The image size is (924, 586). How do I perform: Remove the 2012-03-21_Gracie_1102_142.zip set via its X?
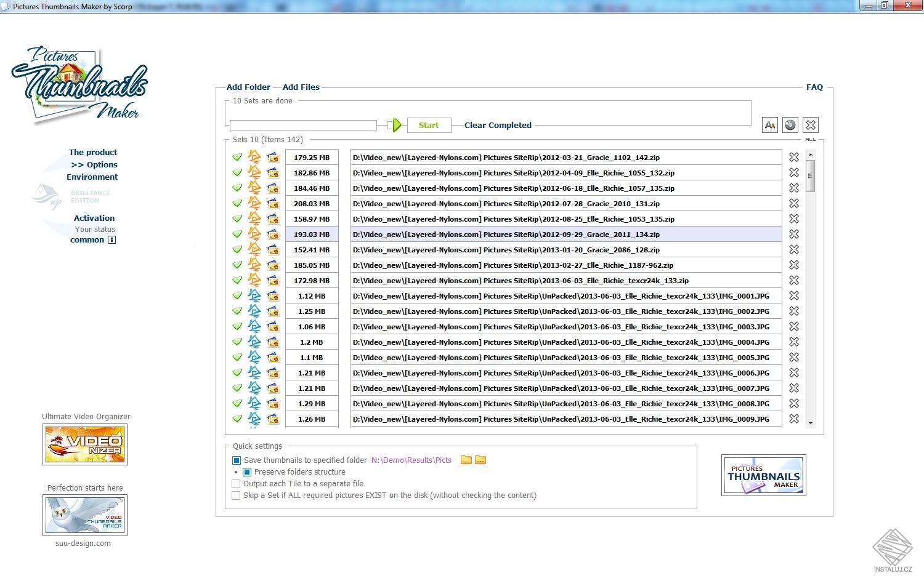(794, 157)
